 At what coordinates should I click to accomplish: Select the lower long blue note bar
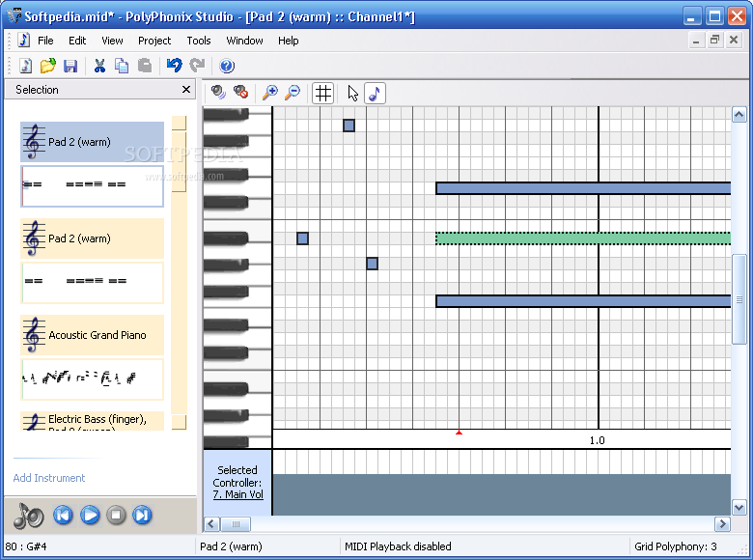tap(583, 301)
